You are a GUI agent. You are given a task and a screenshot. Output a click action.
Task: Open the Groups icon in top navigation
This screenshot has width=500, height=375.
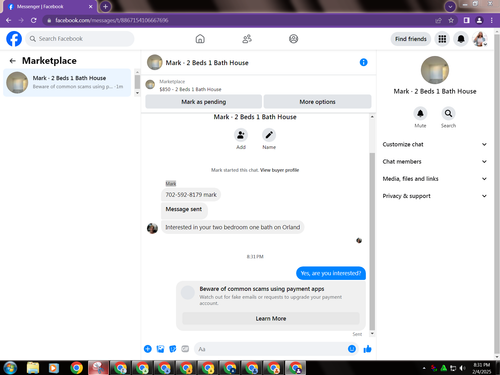tap(293, 39)
